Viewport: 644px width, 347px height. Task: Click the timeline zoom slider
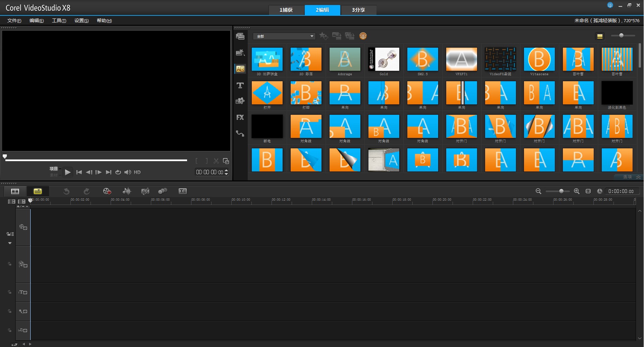[x=558, y=191]
